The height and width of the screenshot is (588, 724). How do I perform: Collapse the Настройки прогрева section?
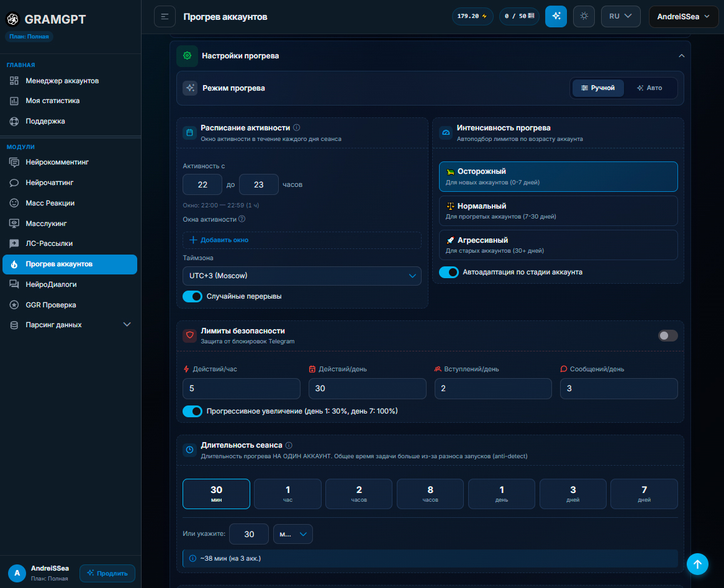682,56
